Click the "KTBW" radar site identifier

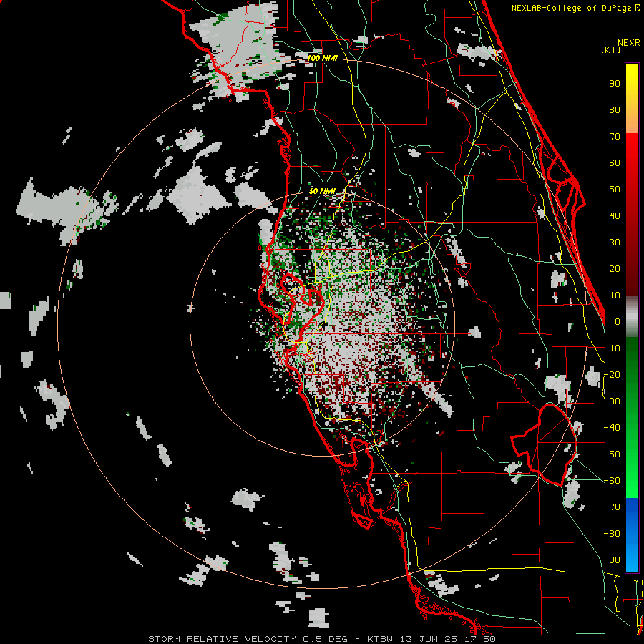point(381,639)
